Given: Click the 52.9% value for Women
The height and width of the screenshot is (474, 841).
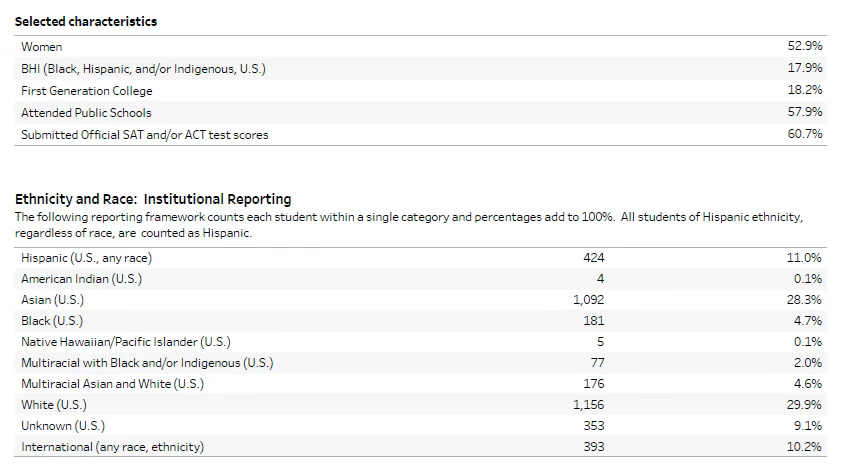Looking at the screenshot, I should coord(805,47).
